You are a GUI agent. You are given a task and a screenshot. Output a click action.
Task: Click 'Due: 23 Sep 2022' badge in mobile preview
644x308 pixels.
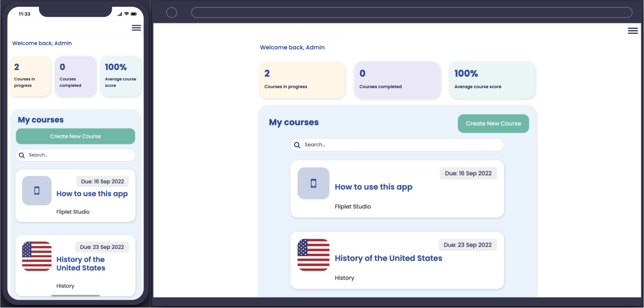pyautogui.click(x=102, y=247)
